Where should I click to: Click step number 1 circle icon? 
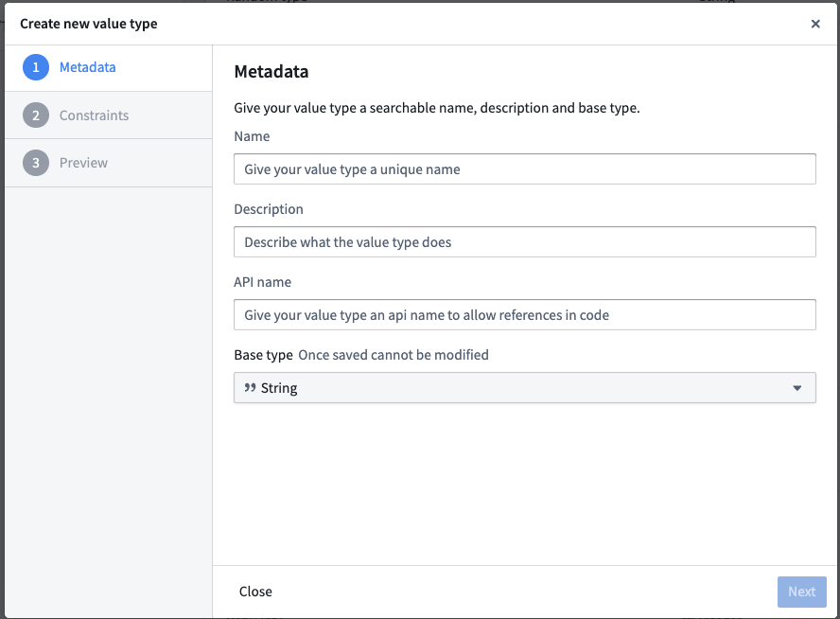pos(36,67)
